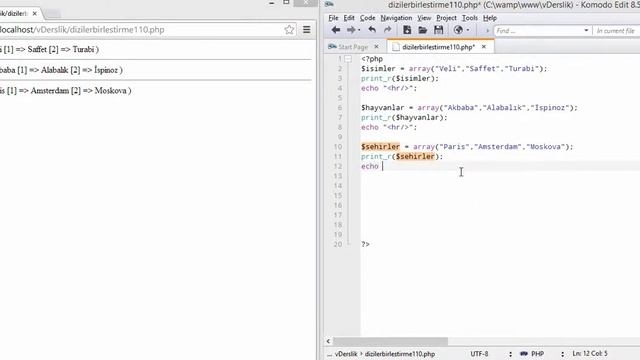Viewport: 640px width, 360px height.
Task: Close the browser tab
Action: pyautogui.click(x=35, y=13)
